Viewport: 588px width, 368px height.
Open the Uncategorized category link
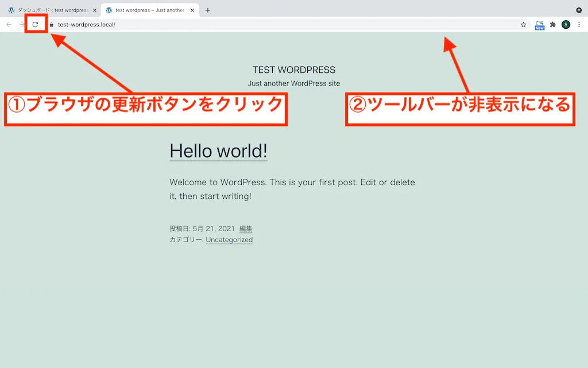click(229, 240)
